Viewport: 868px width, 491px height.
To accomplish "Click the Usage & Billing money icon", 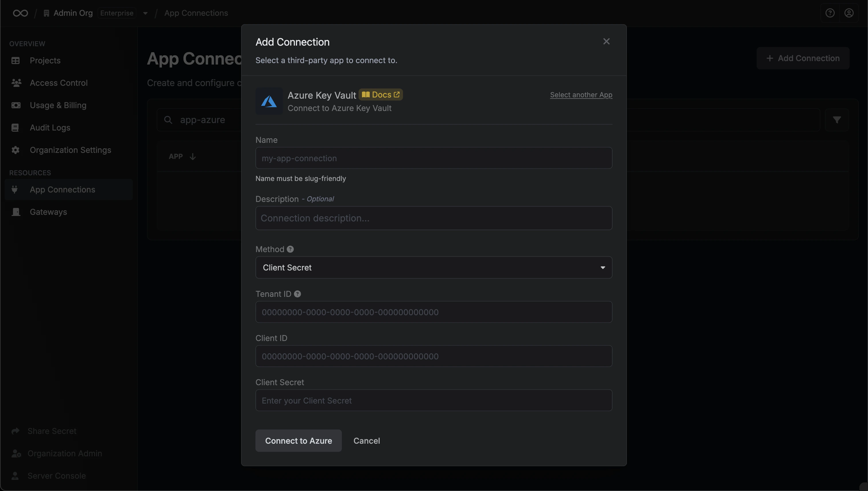I will pyautogui.click(x=16, y=105).
